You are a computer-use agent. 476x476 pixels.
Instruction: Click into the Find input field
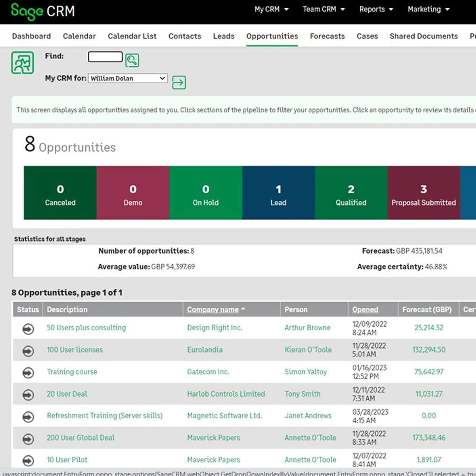pos(105,57)
